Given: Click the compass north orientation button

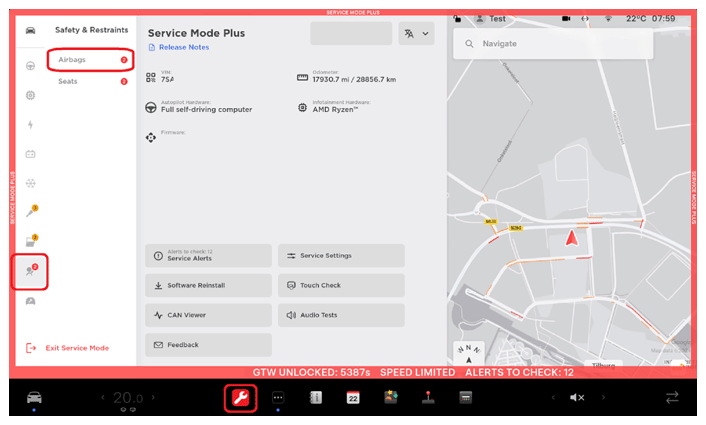Looking at the screenshot, I should click(x=468, y=352).
